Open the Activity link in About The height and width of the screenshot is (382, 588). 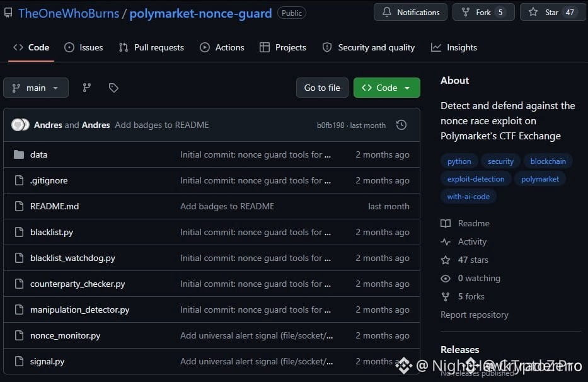[464, 242]
